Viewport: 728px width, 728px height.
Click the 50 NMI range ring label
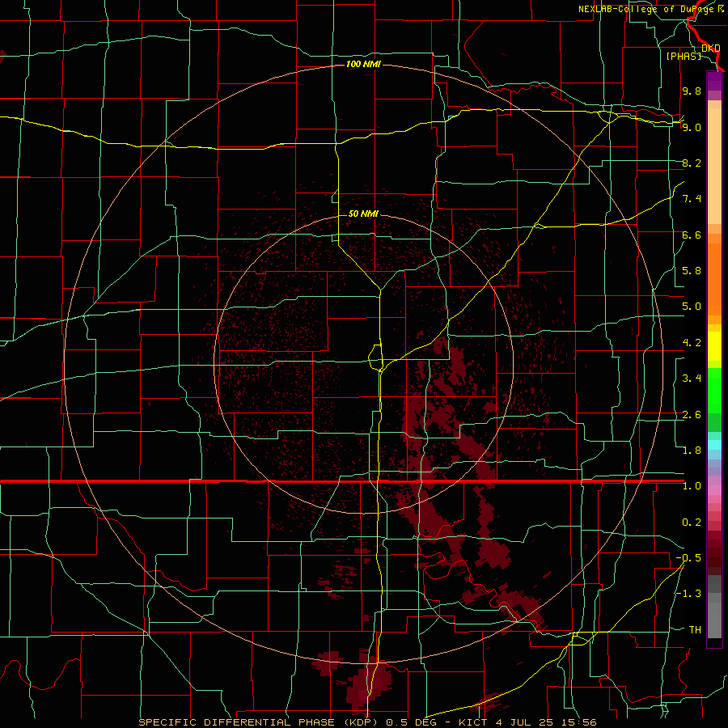click(x=363, y=214)
